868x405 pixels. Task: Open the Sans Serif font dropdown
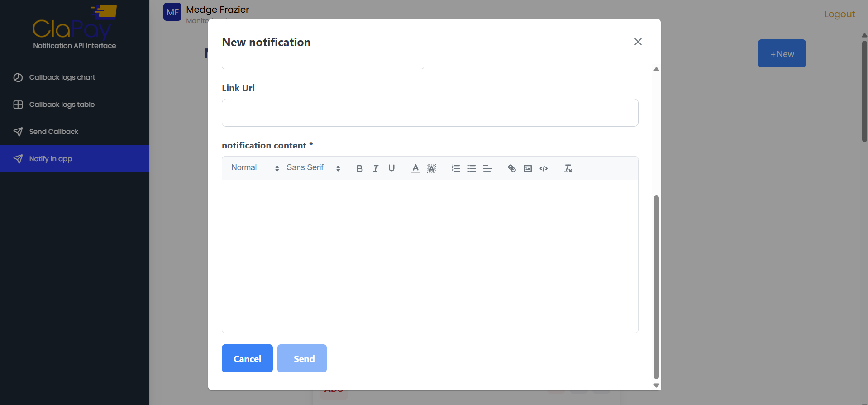313,168
